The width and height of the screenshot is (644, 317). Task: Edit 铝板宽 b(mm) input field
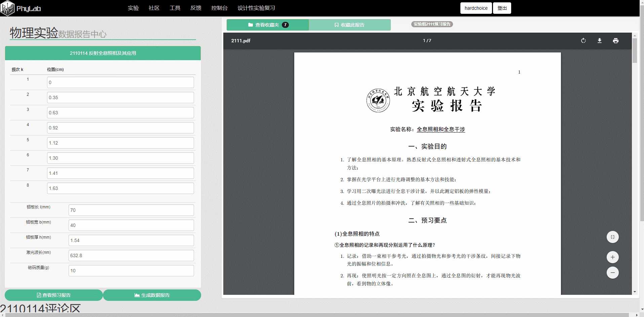131,225
